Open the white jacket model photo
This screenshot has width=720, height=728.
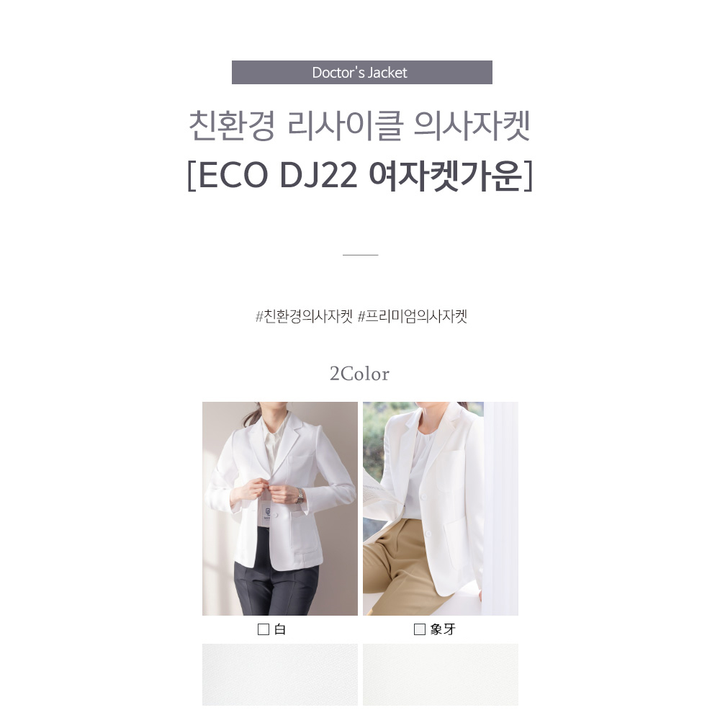280,508
